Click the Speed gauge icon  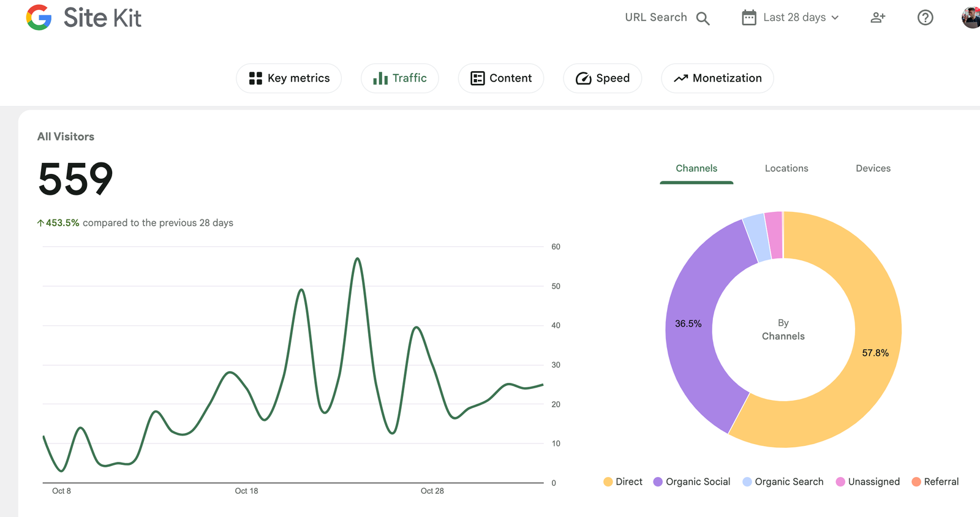584,78
